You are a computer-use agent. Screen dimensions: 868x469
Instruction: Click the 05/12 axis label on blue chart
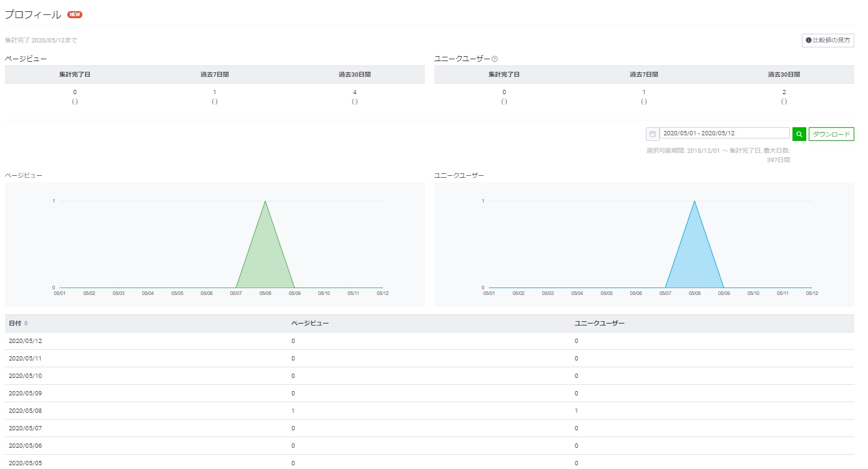(812, 293)
